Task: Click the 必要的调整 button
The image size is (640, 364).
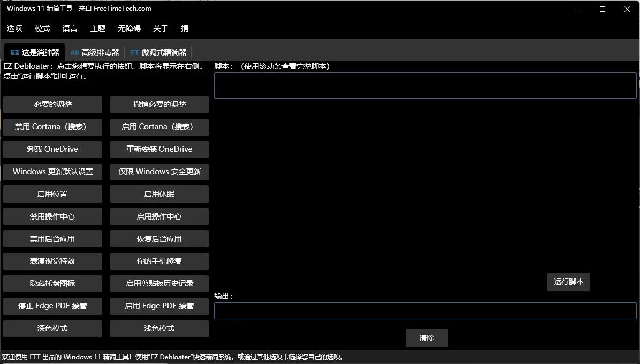Action: click(x=52, y=105)
